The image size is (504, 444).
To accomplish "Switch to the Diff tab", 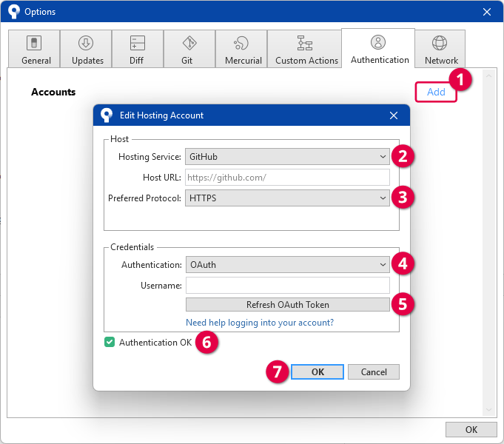I will (x=138, y=49).
